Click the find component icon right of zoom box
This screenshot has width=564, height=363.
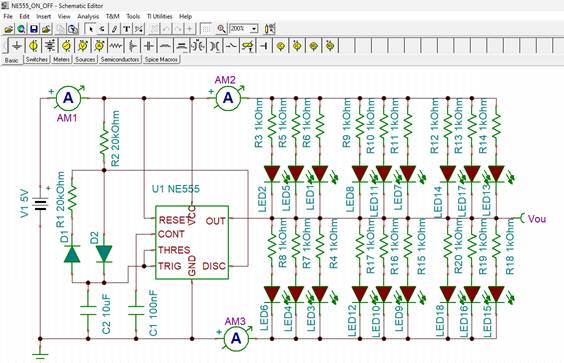pyautogui.click(x=270, y=29)
